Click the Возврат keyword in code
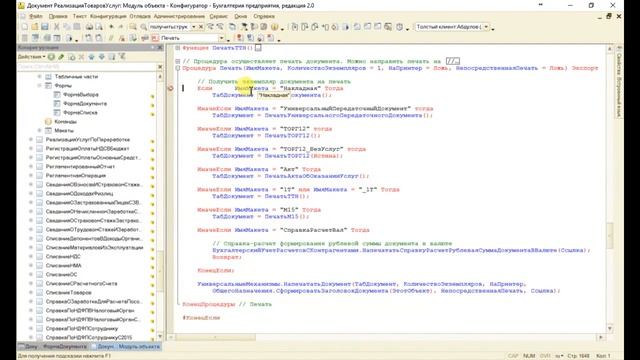This screenshot has width=640, height=360. click(x=227, y=257)
